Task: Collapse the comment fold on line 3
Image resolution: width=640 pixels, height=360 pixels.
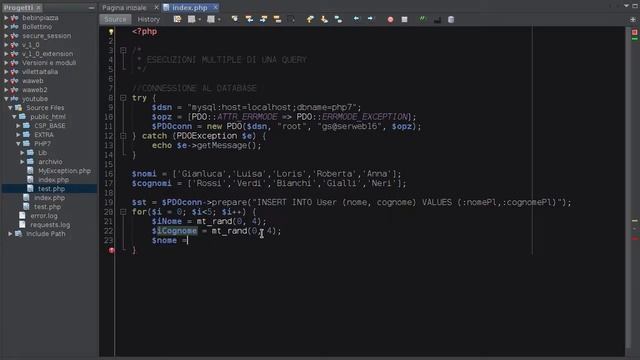Action: tap(123, 50)
